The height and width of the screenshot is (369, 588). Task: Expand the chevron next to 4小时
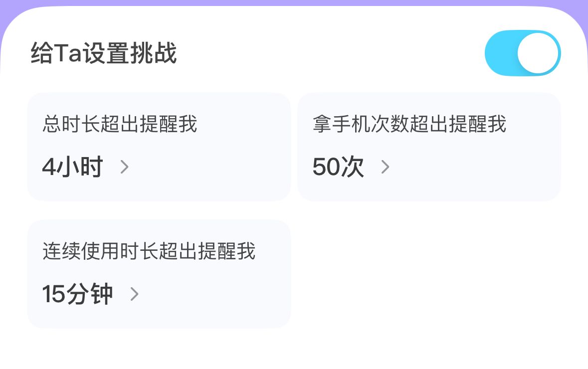point(125,167)
